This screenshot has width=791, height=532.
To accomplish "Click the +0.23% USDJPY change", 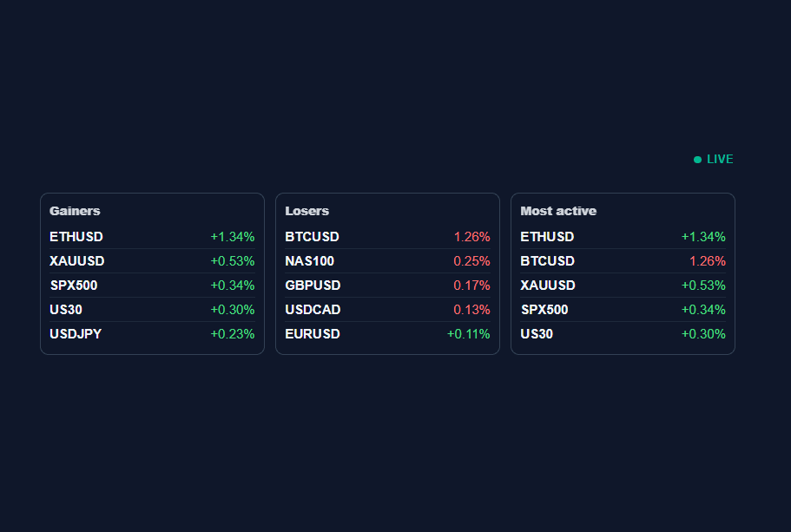I will point(233,334).
